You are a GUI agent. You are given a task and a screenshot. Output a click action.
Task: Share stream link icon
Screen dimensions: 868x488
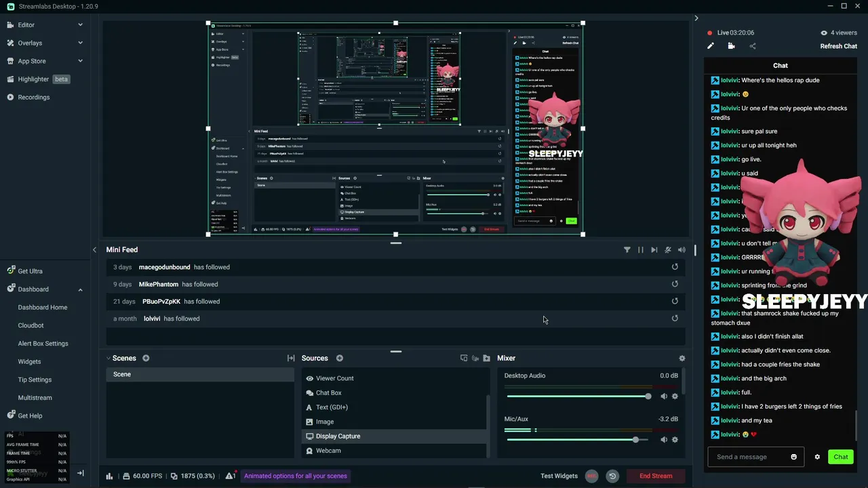point(752,46)
